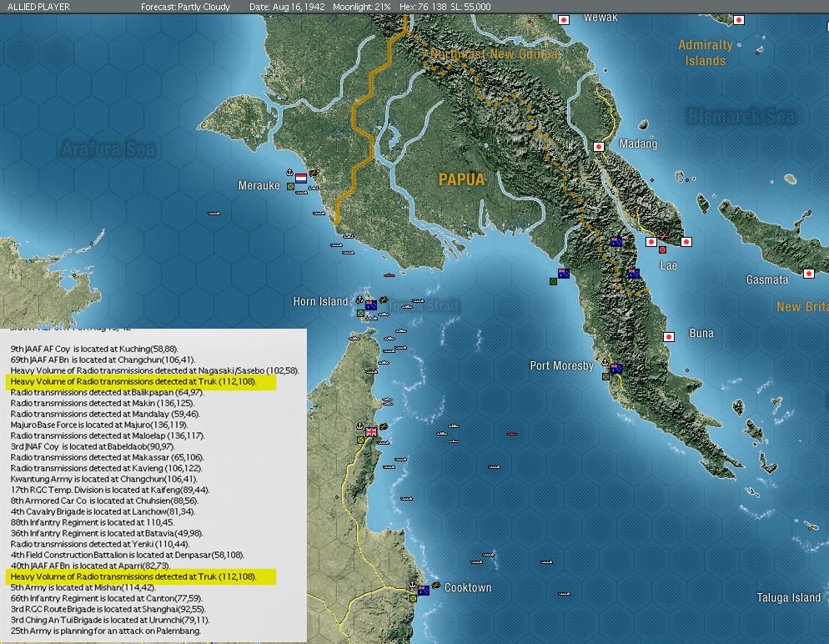Select the red enemy submarine north of Horn Island
829x644 pixels.
pos(389,275)
